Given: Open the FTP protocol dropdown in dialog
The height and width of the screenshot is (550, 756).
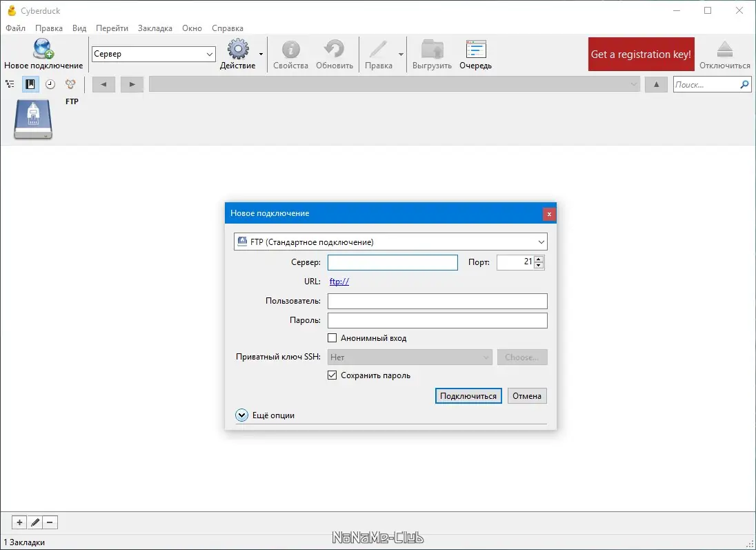Looking at the screenshot, I should (390, 242).
